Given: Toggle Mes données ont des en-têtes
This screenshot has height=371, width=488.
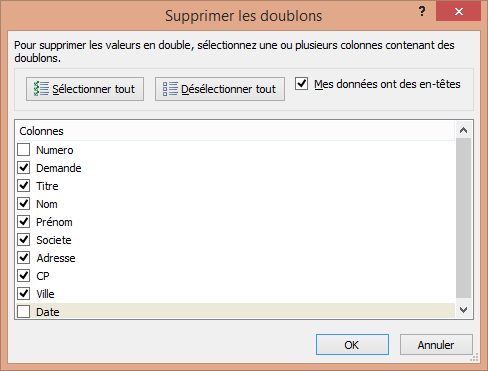Looking at the screenshot, I should [301, 83].
